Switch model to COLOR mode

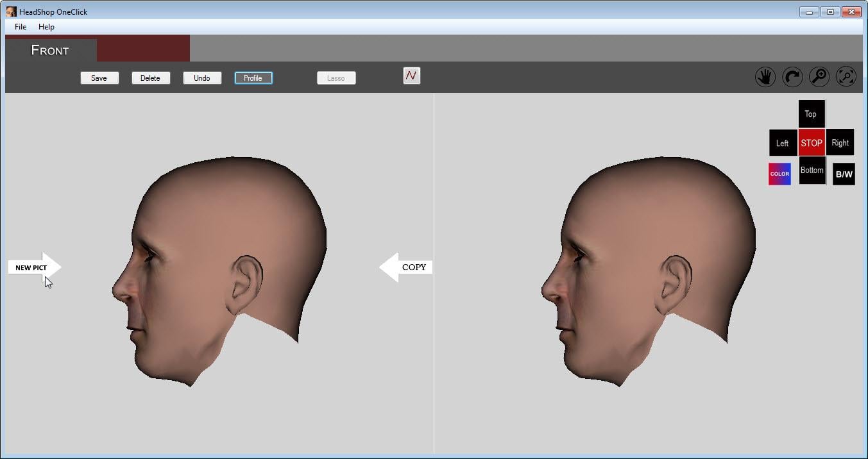coord(779,174)
